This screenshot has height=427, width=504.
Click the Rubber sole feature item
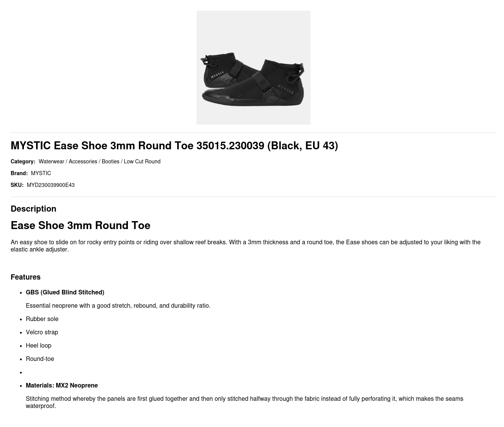[x=42, y=319]
